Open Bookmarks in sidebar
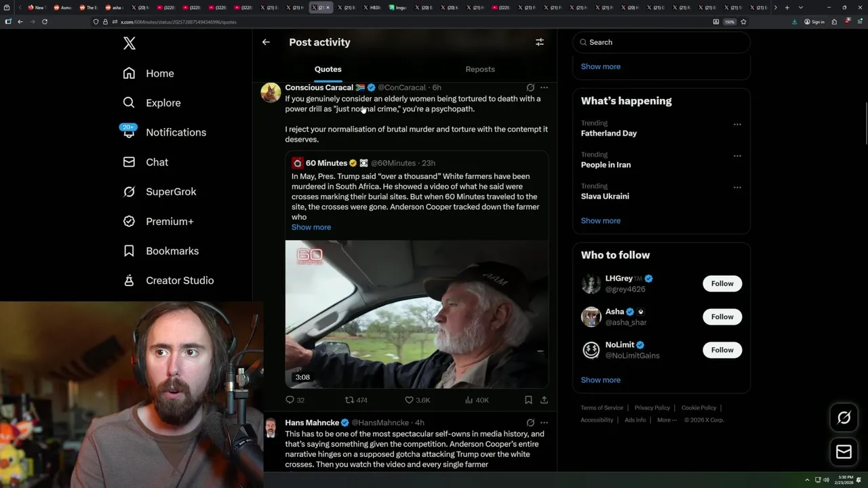 (161, 251)
